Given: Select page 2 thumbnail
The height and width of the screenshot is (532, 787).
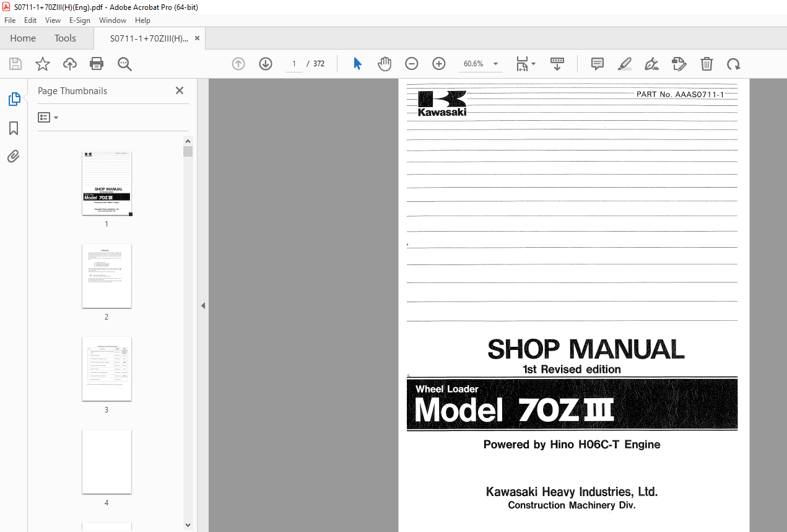Looking at the screenshot, I should click(107, 276).
